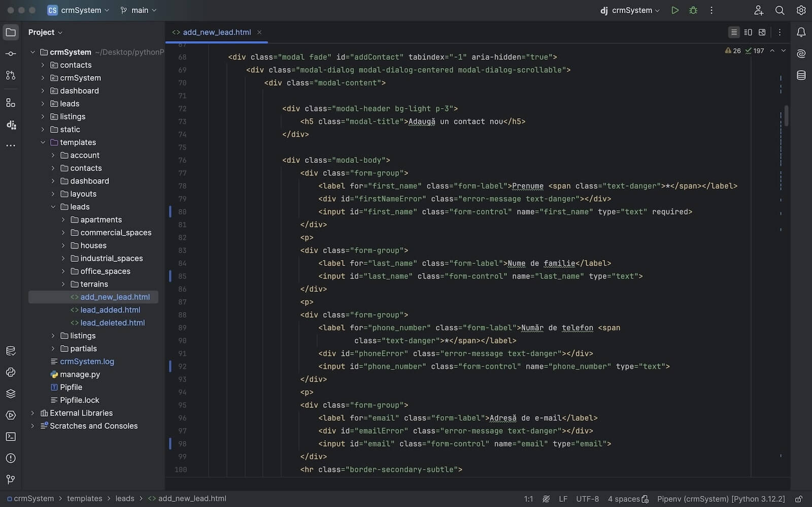Select the add_new_lead.html editor tab
812x507 pixels.
[216, 32]
